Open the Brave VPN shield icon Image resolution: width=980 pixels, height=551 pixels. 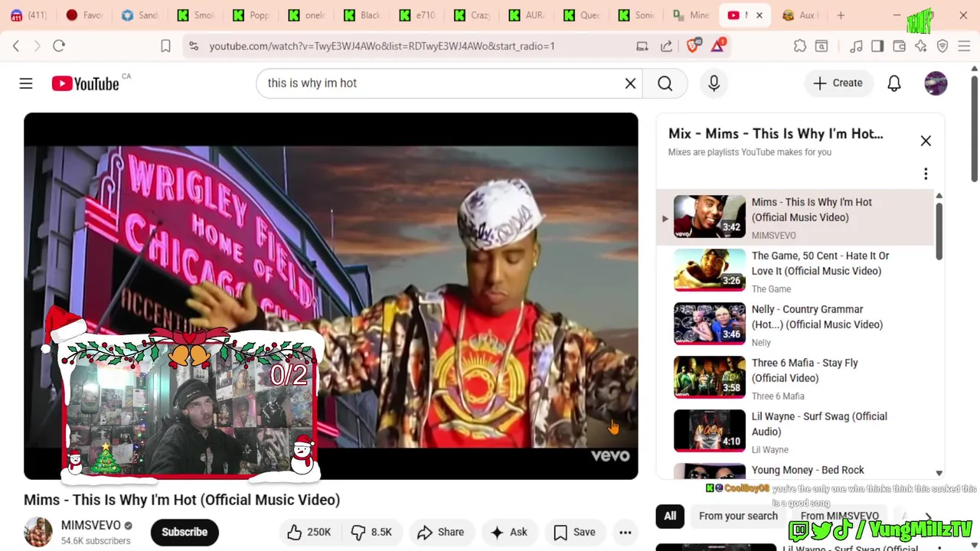coord(942,46)
